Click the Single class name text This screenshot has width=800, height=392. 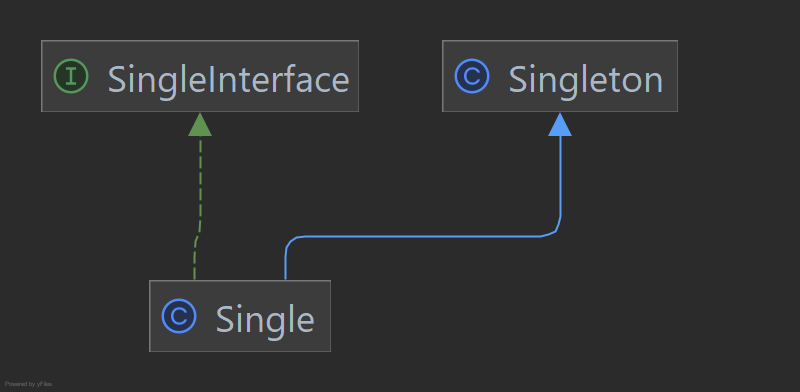coord(265,320)
